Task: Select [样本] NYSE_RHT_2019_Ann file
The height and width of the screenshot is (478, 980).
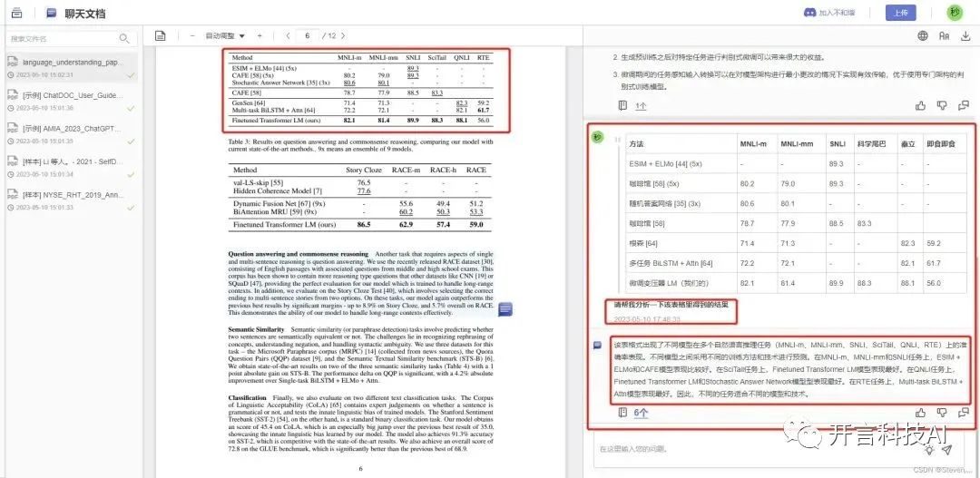Action: [x=72, y=200]
